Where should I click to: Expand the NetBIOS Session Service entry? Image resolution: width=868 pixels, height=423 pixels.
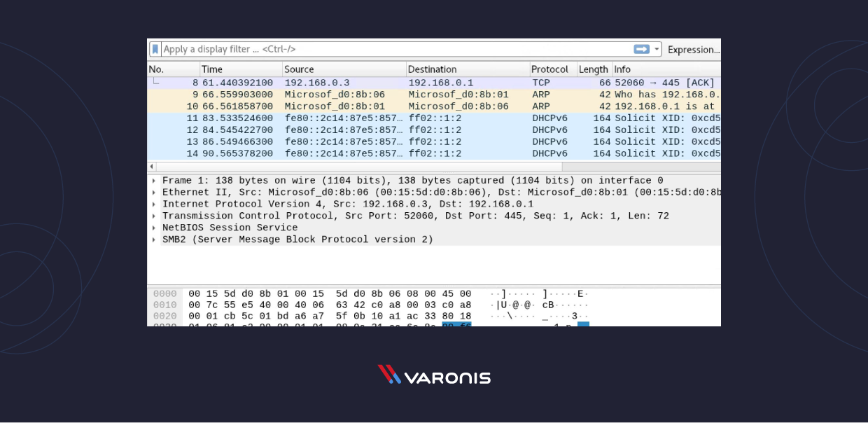pyautogui.click(x=153, y=227)
